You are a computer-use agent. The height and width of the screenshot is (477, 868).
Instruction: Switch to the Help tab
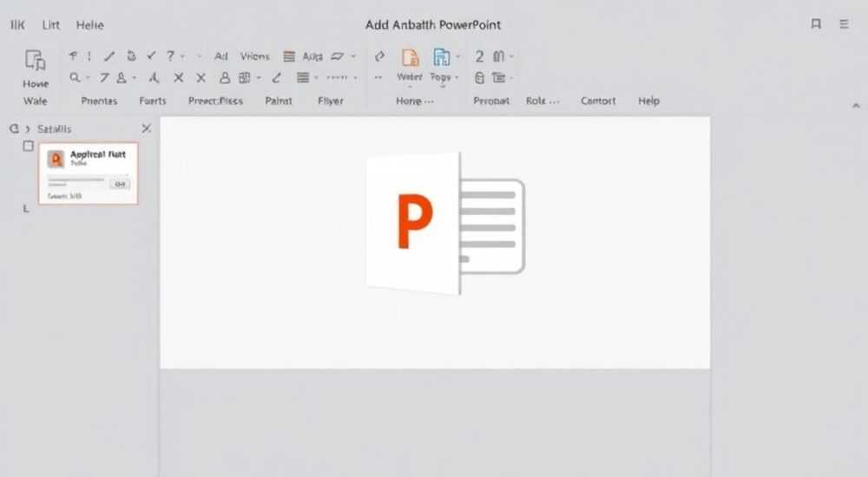[x=648, y=101]
